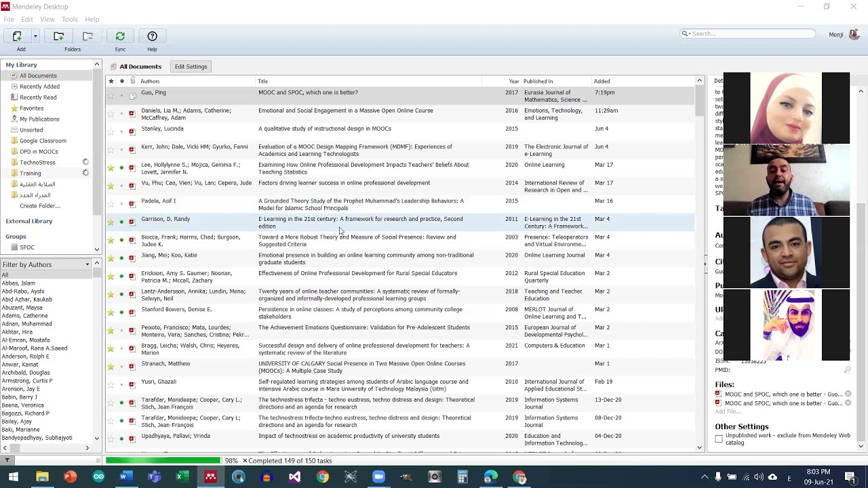The height and width of the screenshot is (488, 868).
Task: Unfavorite the Lee, Hollylynne S. document
Action: coord(111,168)
